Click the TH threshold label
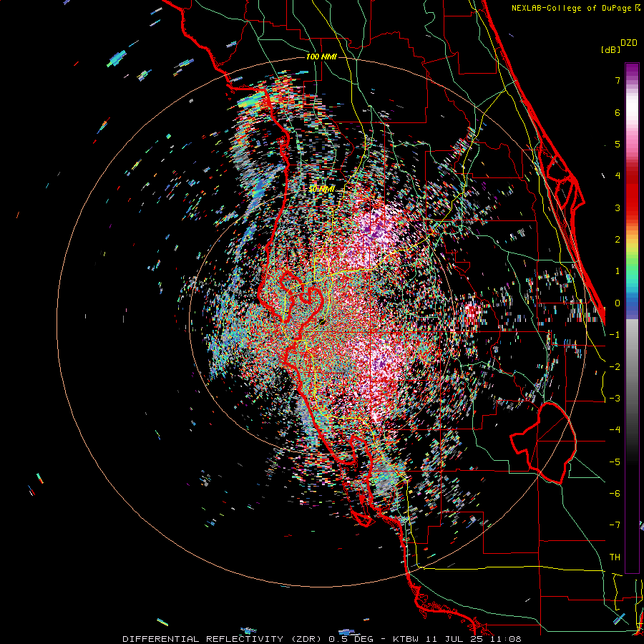The image size is (644, 644). pyautogui.click(x=615, y=557)
